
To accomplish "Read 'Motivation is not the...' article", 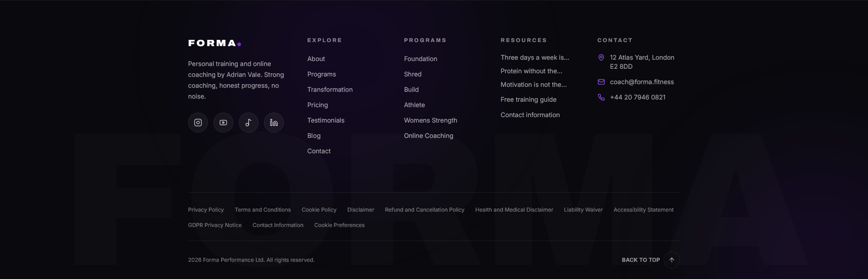I will 533,85.
